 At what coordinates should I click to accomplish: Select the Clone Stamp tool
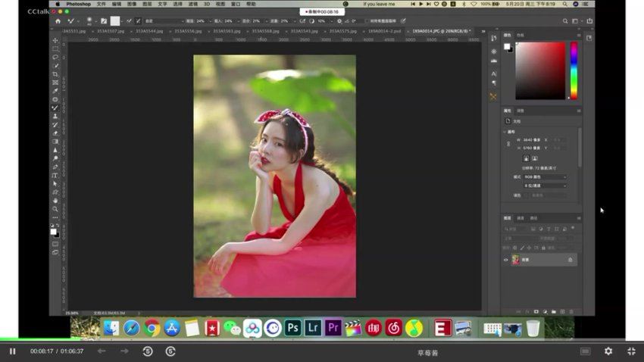pyautogui.click(x=55, y=116)
